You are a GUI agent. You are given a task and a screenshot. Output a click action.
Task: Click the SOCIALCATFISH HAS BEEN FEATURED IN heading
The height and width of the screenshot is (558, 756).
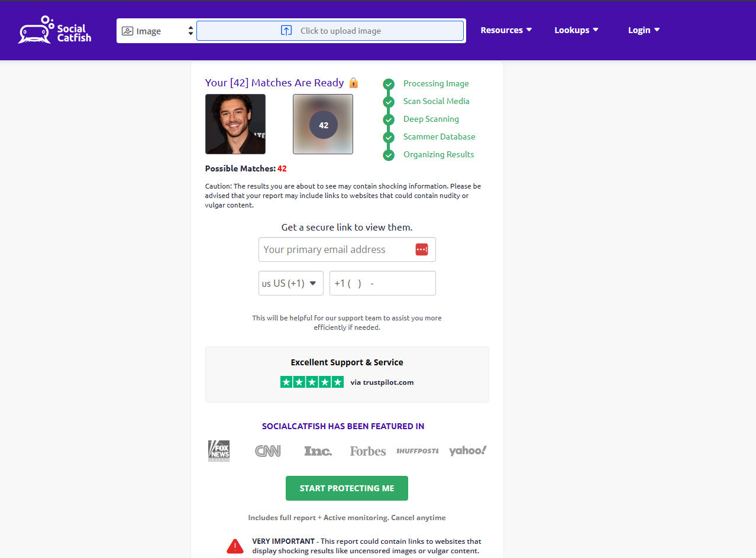(x=343, y=426)
